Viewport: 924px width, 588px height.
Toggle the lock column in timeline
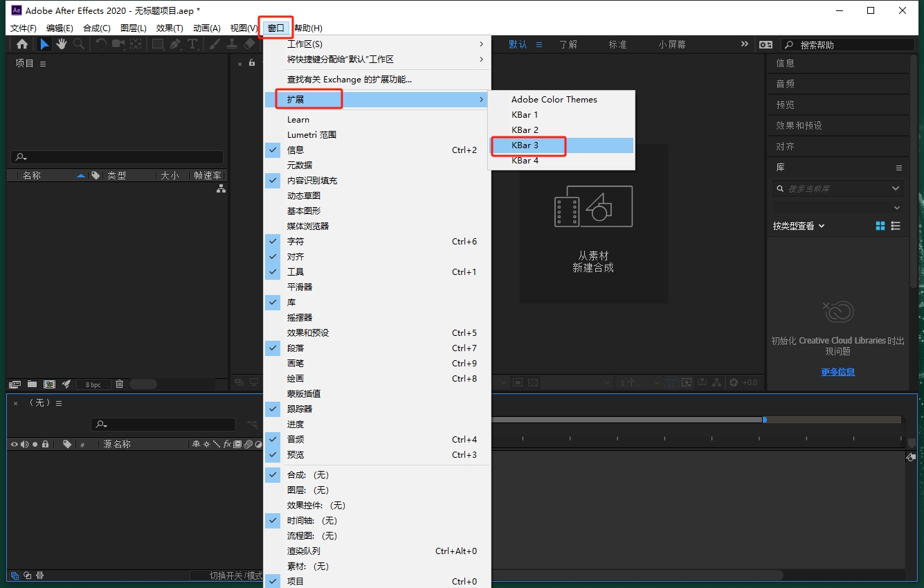(45, 444)
